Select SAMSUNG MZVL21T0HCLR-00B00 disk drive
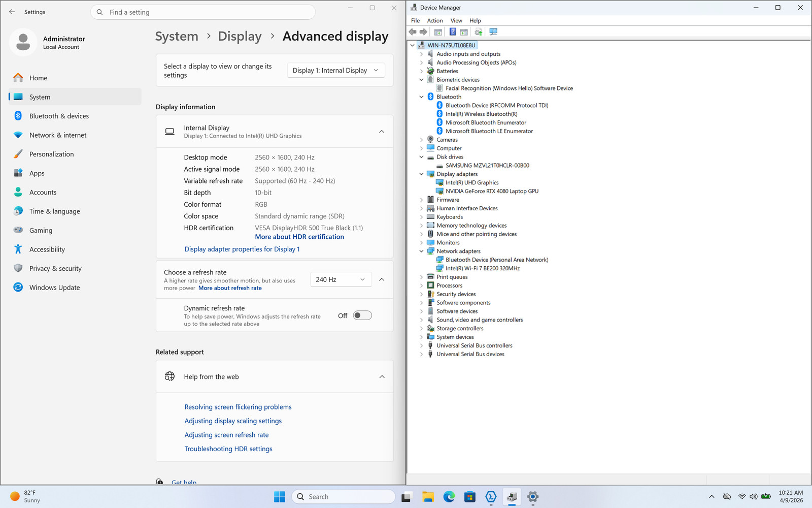 (x=487, y=166)
